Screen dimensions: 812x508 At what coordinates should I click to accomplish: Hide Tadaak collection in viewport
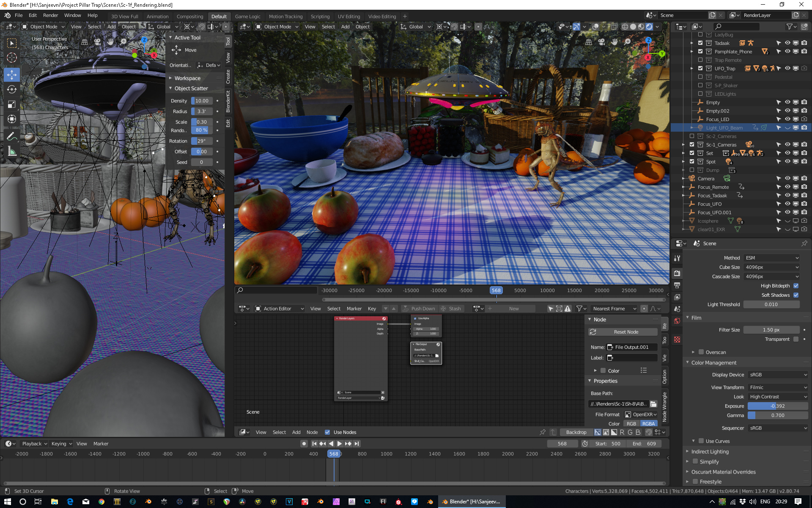(787, 43)
